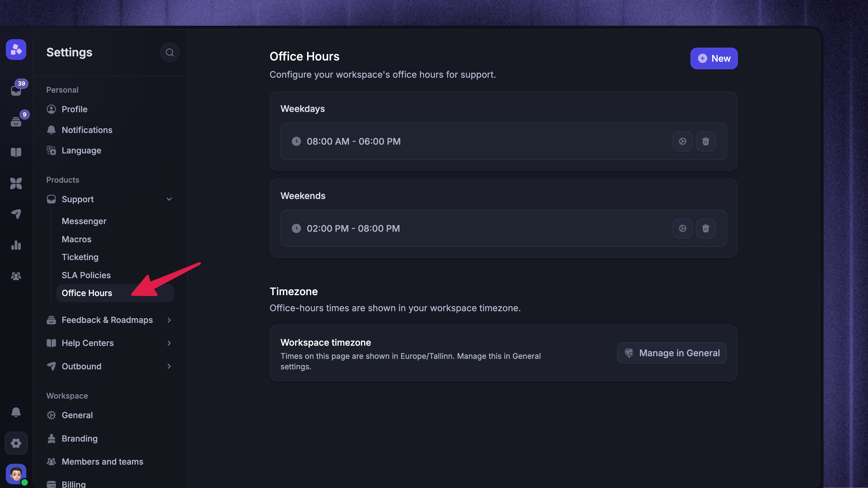Image resolution: width=868 pixels, height=488 pixels.
Task: Open the analytics bar chart icon
Action: 16,245
